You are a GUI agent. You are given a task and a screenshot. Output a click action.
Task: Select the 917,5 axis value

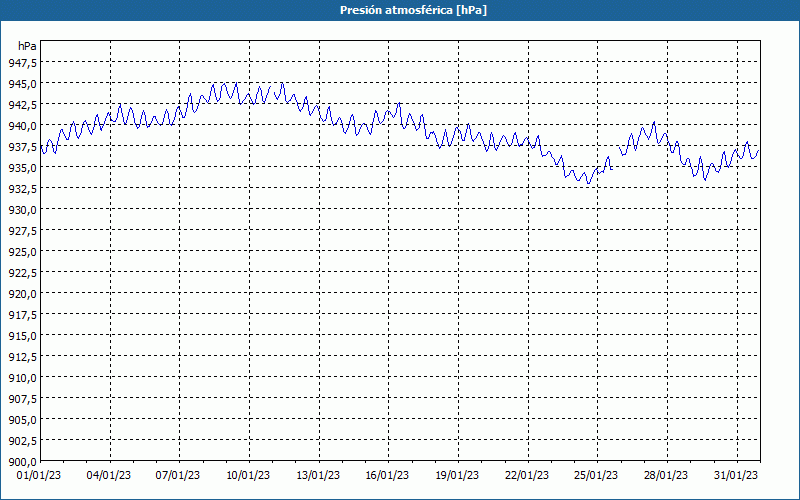22,315
